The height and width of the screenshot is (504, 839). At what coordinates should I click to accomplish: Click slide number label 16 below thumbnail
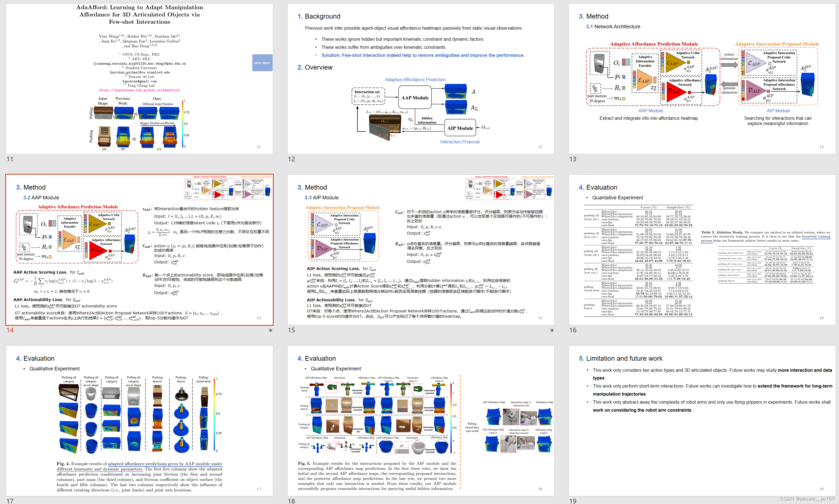(573, 330)
